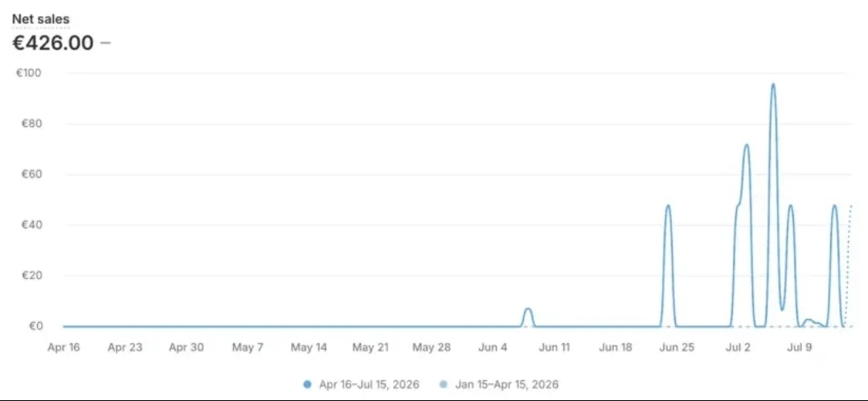Image resolution: width=868 pixels, height=401 pixels.
Task: Toggle the Jan 15–Apr 15, 2026 legend dot
Action: click(443, 384)
